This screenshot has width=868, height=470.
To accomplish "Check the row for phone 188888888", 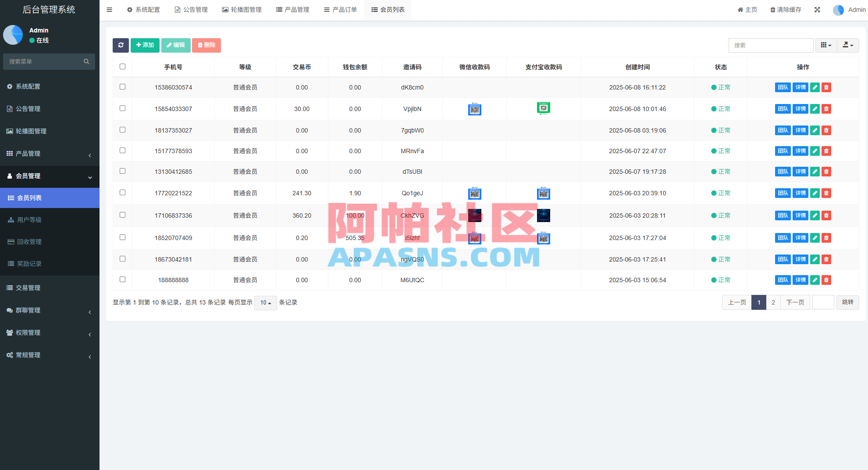I will click(122, 280).
